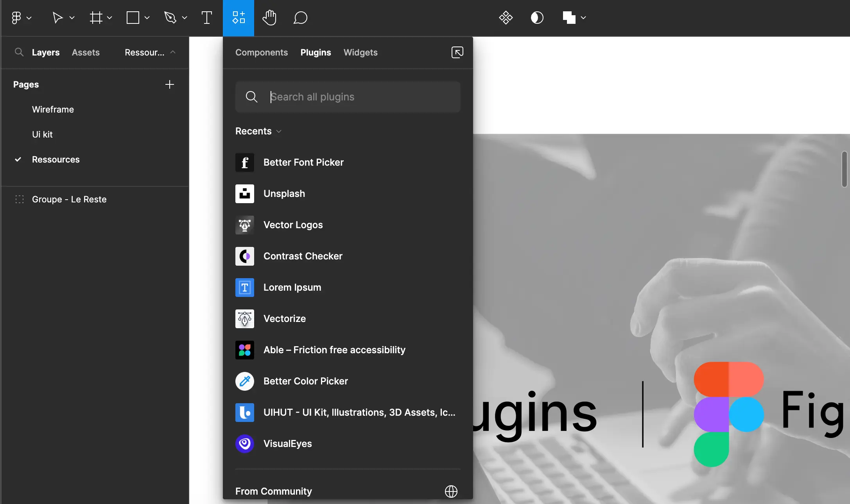The image size is (850, 504).
Task: Toggle the Resources tool in toolbar
Action: pyautogui.click(x=239, y=18)
